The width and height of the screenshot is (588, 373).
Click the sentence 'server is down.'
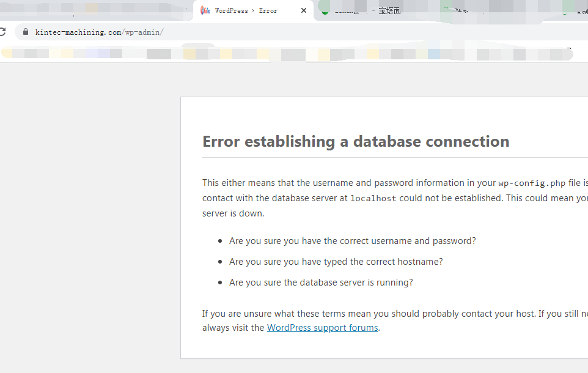pyautogui.click(x=233, y=213)
